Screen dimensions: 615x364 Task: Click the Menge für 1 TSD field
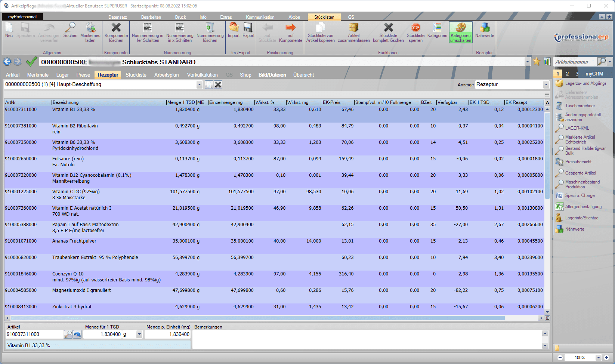pyautogui.click(x=103, y=334)
